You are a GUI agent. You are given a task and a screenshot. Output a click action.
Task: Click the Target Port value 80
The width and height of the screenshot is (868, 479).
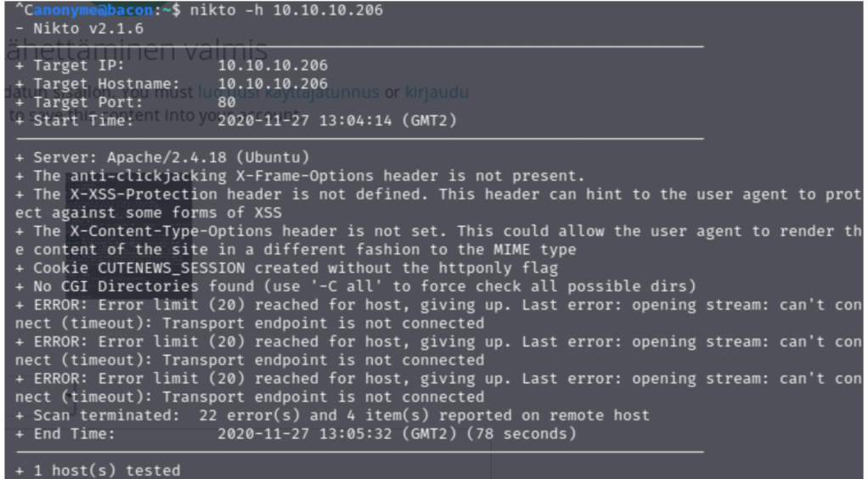pyautogui.click(x=227, y=102)
